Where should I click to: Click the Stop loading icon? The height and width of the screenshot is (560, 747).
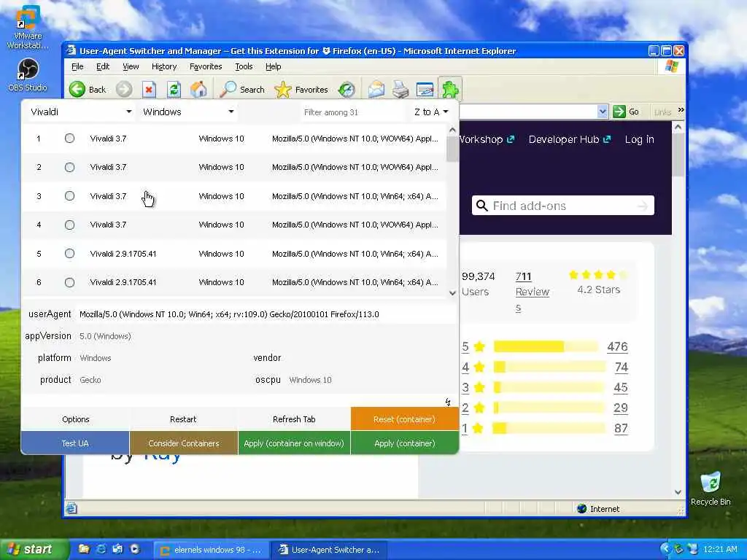click(149, 89)
